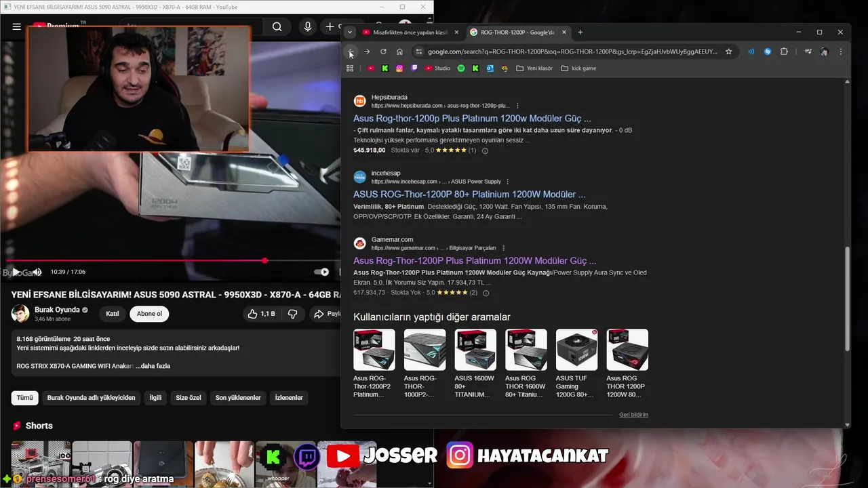Screen dimensions: 868x488
Task: Select the İlgili filter chip
Action: click(x=155, y=398)
